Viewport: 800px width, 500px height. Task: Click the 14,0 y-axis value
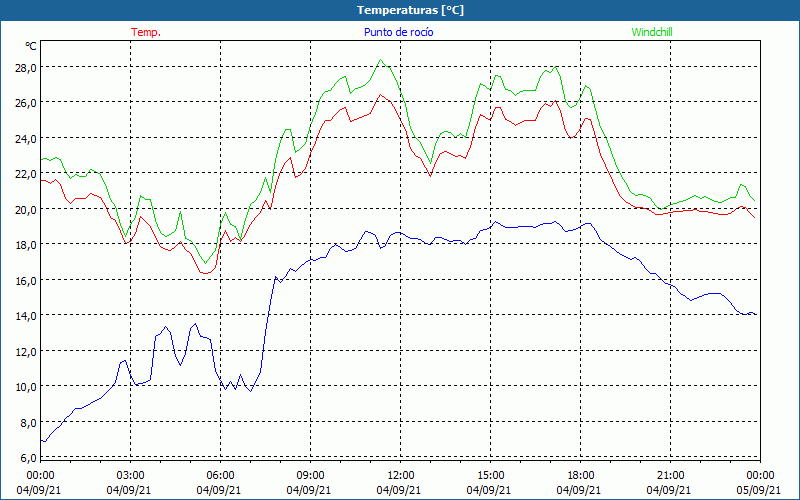tap(26, 315)
